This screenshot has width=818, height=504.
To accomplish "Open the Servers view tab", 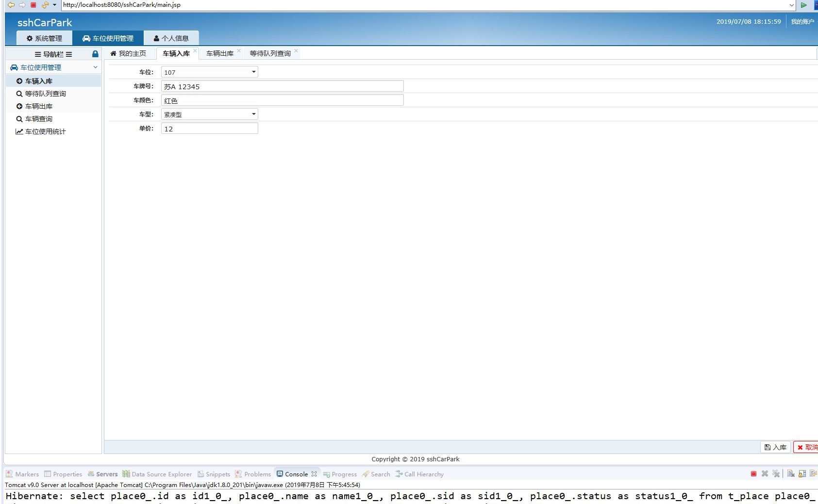I will click(102, 474).
